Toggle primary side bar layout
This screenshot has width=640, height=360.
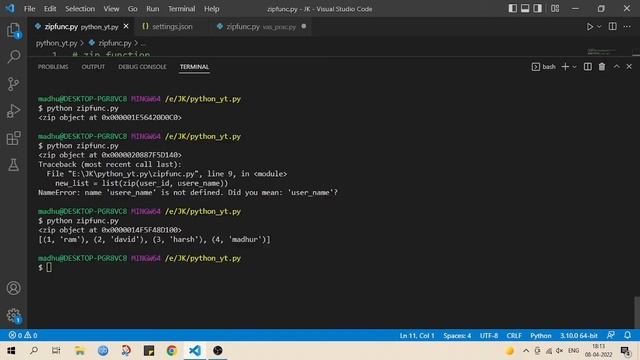513,9
